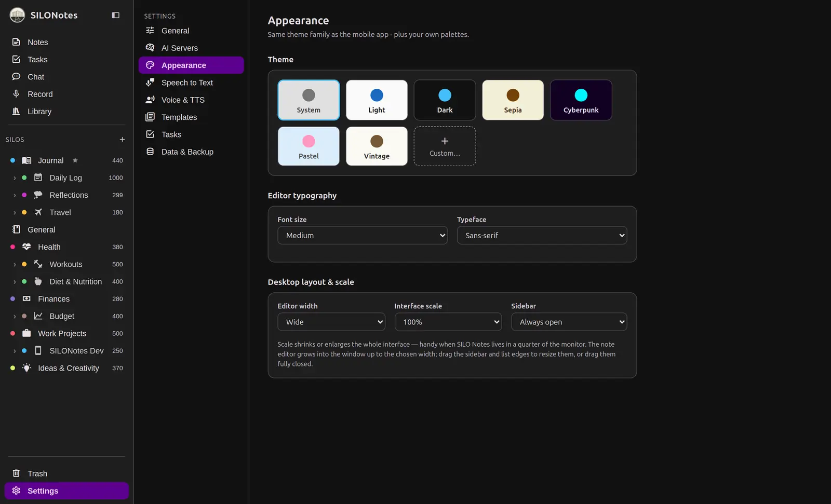Click the Work Projects briefcase icon
This screenshot has height=504, width=831.
click(26, 333)
